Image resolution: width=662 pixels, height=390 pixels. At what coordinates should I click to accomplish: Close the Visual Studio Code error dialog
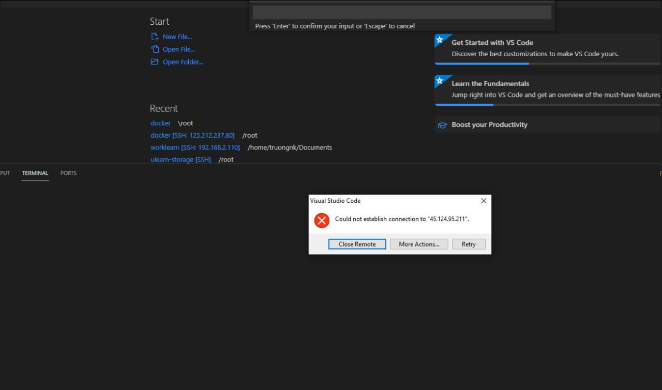pos(483,201)
